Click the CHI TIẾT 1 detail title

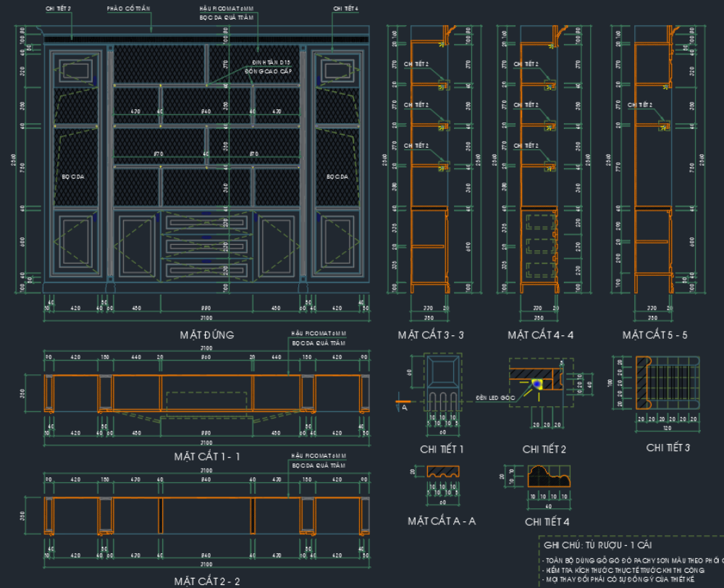(x=442, y=449)
